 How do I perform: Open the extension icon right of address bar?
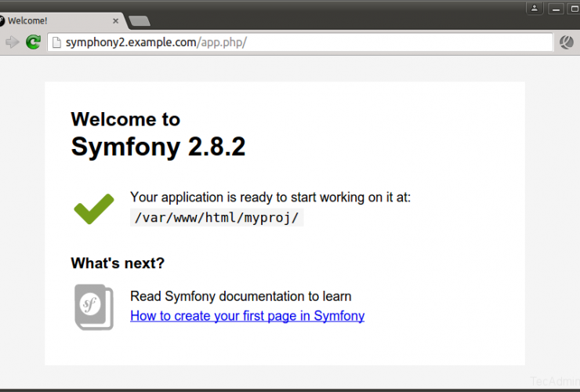pyautogui.click(x=566, y=42)
